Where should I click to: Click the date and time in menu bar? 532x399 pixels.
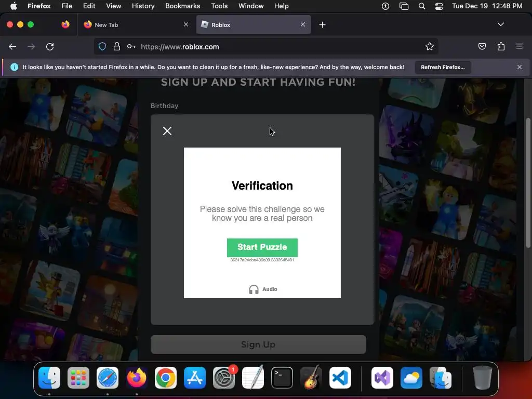click(487, 6)
